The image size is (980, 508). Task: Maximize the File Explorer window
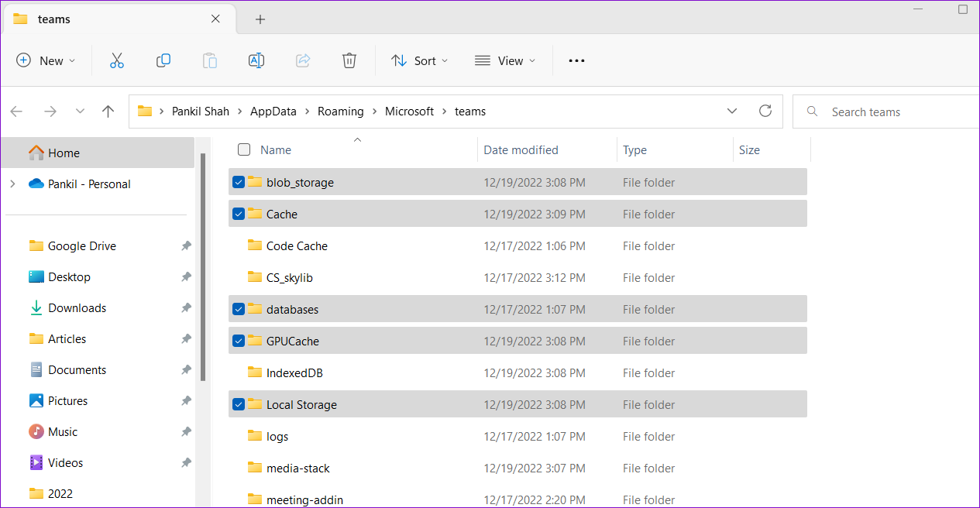click(x=963, y=9)
